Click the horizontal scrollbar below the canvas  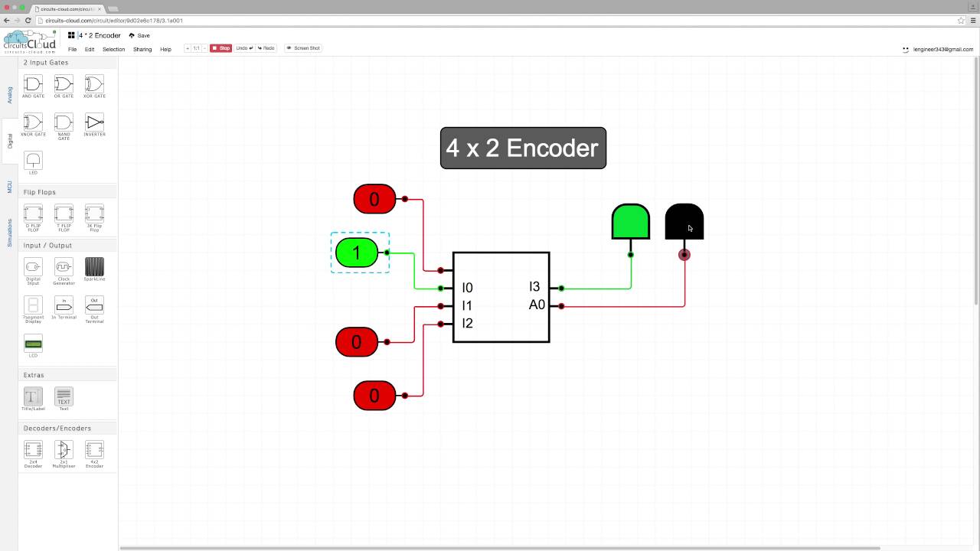[x=501, y=548]
